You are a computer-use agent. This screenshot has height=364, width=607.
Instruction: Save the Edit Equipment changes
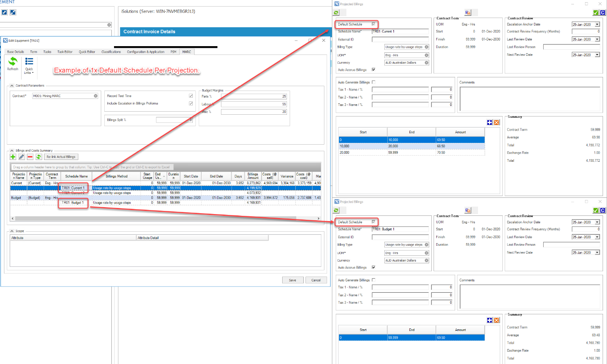click(x=292, y=280)
